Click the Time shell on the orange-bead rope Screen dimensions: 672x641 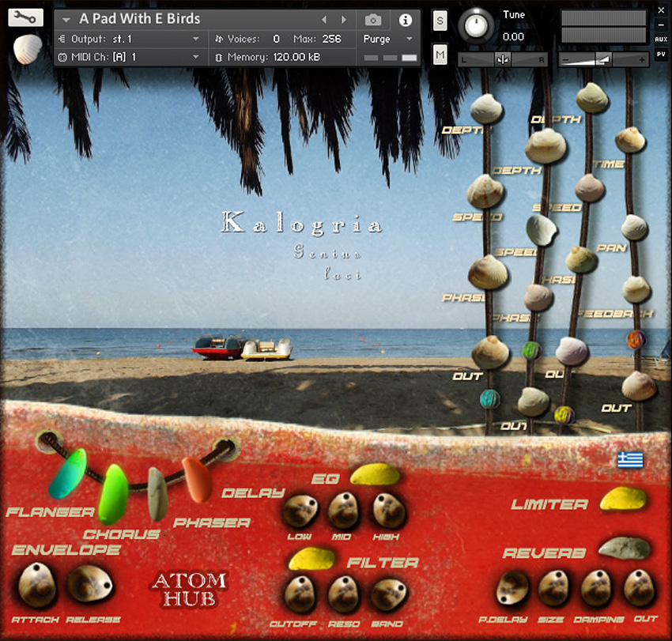(629, 140)
